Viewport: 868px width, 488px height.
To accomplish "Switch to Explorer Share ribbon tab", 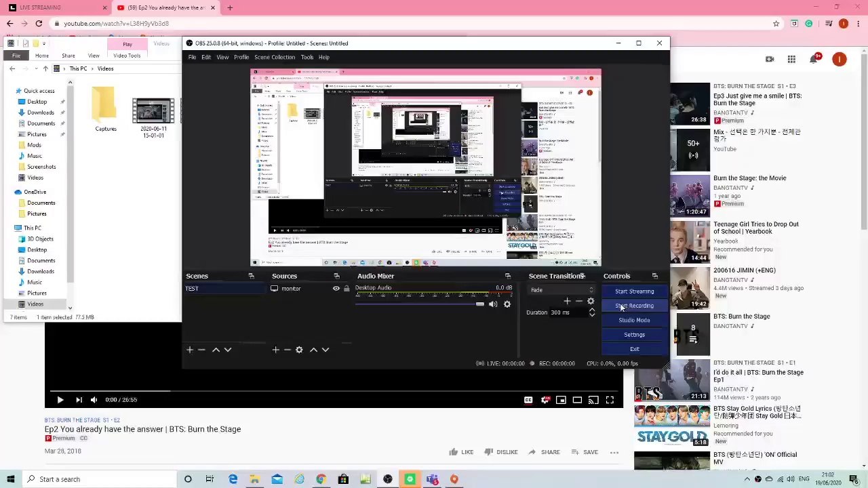I will (68, 56).
